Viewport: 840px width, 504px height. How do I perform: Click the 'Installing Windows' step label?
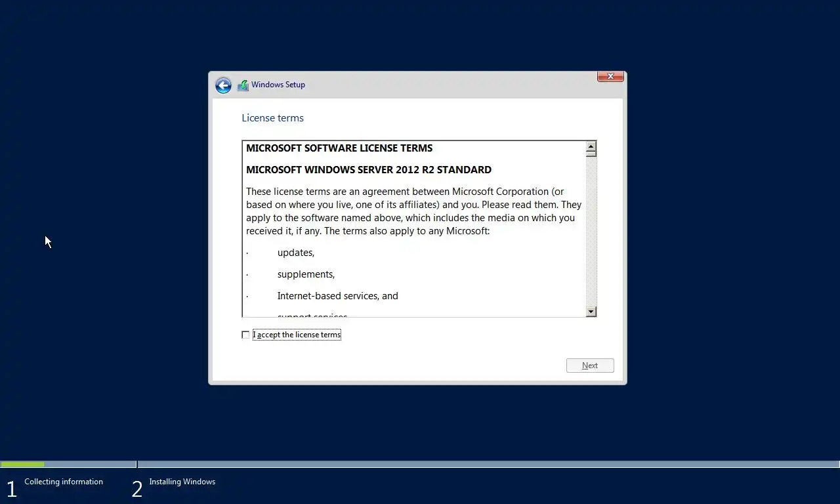[182, 482]
